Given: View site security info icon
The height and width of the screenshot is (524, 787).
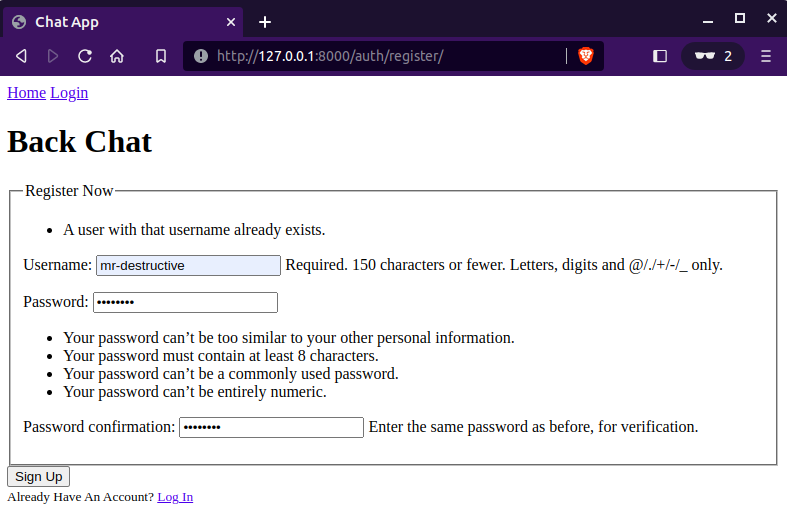Looking at the screenshot, I should coord(200,56).
